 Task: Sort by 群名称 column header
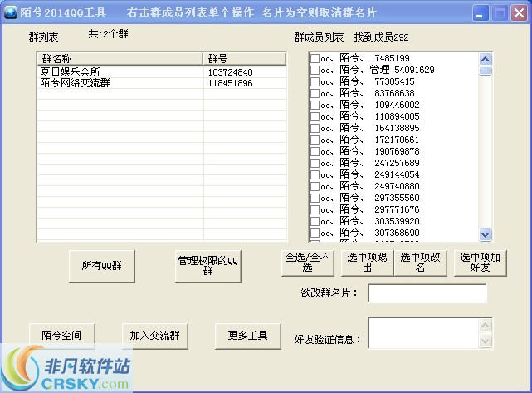[x=120, y=59]
